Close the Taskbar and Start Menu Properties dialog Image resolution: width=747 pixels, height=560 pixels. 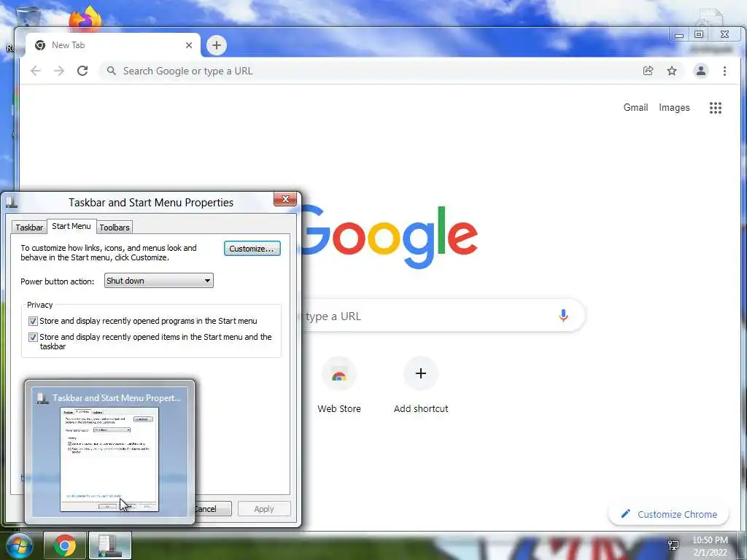285,199
